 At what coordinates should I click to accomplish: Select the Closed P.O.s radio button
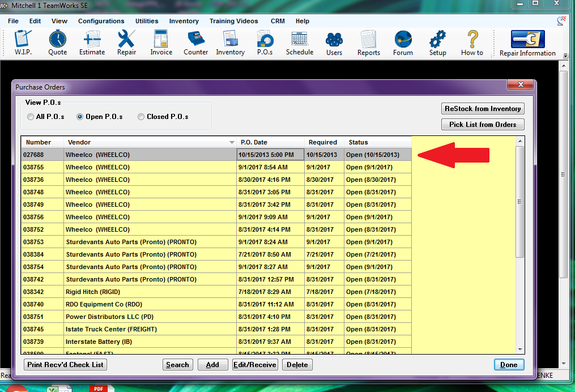(x=141, y=117)
